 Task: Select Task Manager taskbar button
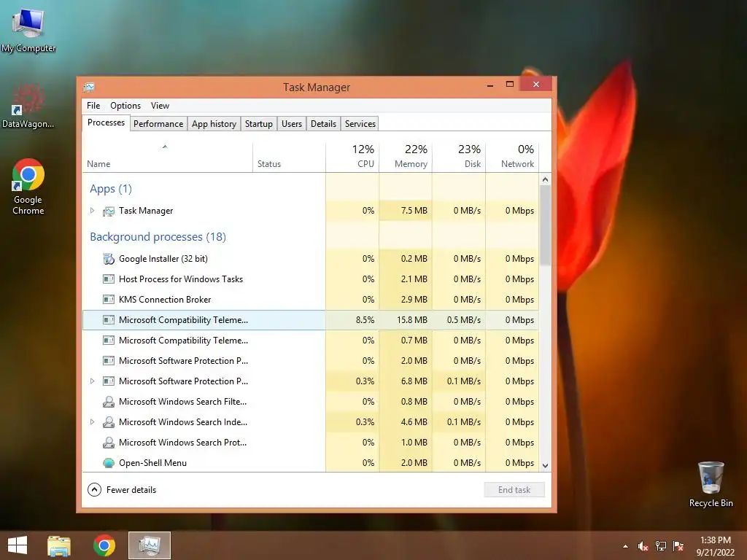click(150, 545)
